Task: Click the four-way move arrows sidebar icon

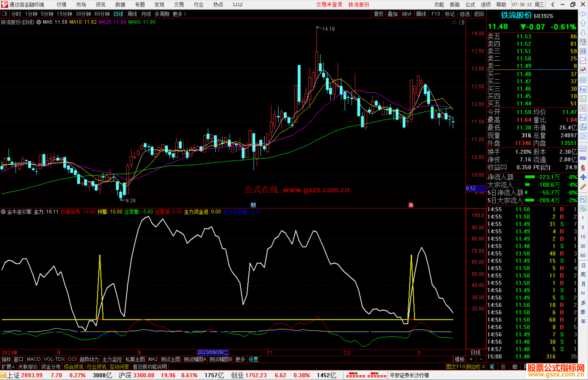Action: (x=583, y=177)
